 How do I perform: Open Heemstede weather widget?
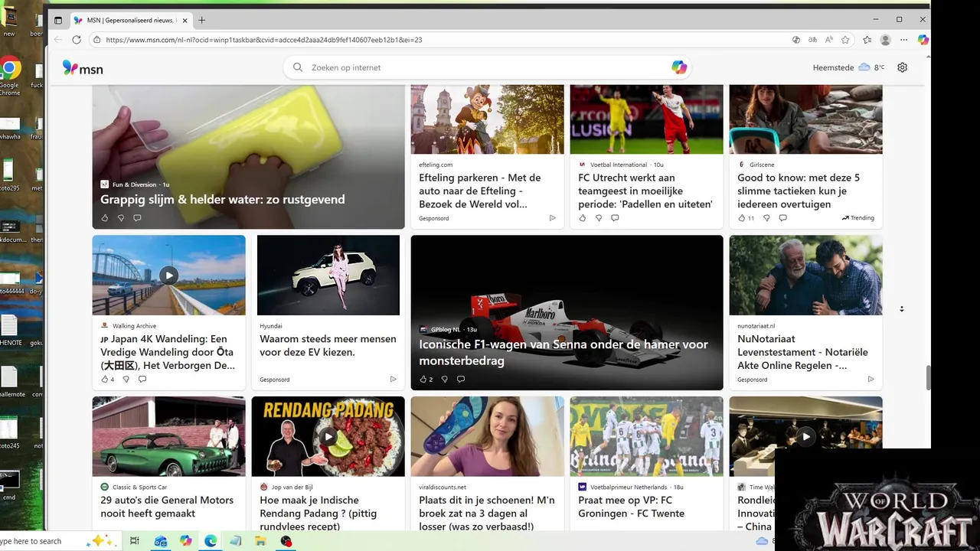point(848,67)
